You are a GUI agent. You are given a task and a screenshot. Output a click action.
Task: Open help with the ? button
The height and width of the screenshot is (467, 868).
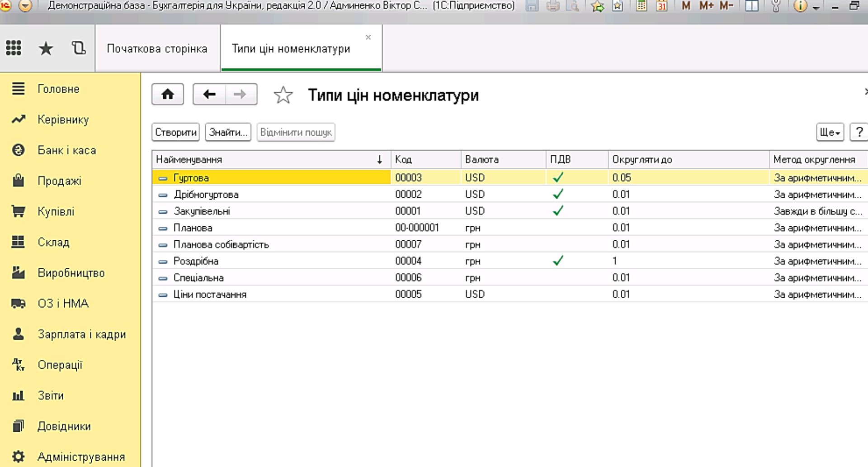(x=859, y=132)
